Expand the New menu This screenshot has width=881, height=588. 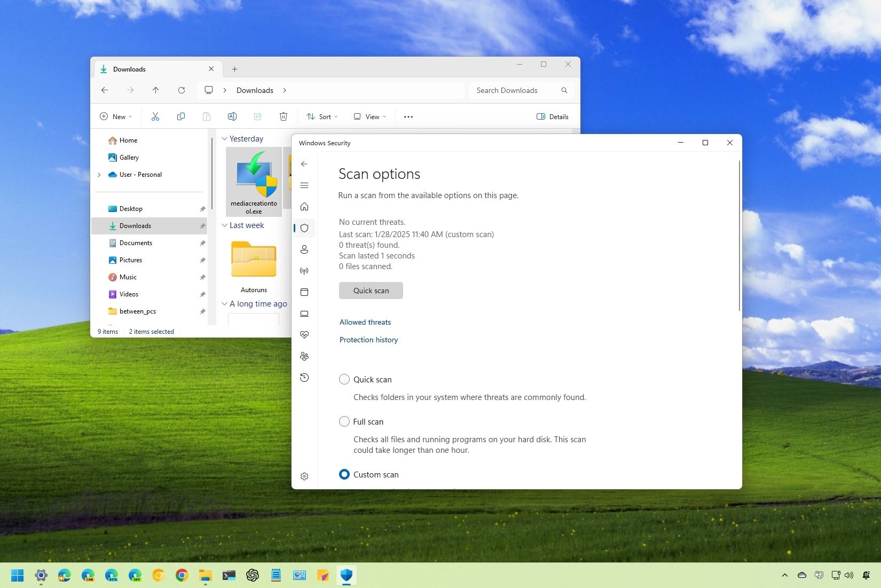click(x=115, y=116)
